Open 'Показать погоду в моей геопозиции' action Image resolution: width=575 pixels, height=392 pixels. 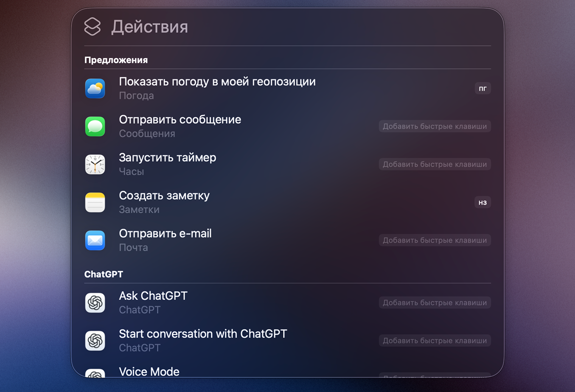(217, 81)
